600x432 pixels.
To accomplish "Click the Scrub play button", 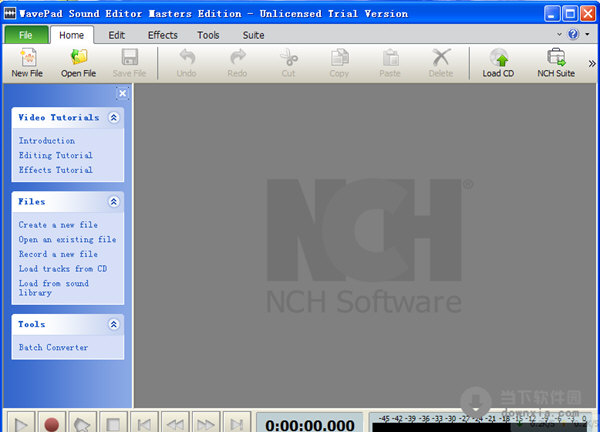I will (x=82, y=422).
